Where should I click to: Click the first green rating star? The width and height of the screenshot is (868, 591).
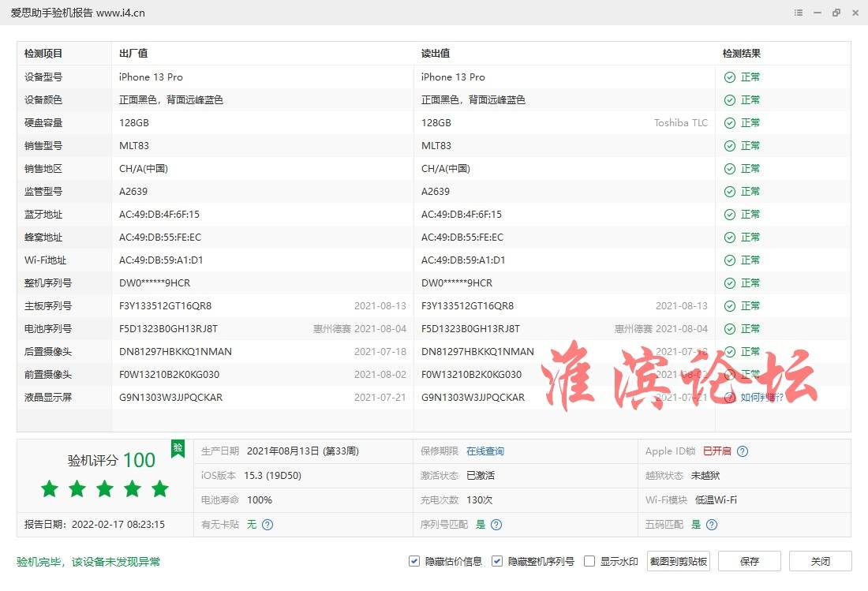coord(50,488)
